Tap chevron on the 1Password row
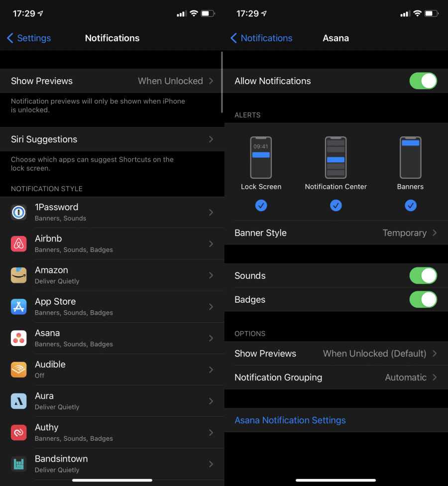The height and width of the screenshot is (486, 448). [x=211, y=213]
